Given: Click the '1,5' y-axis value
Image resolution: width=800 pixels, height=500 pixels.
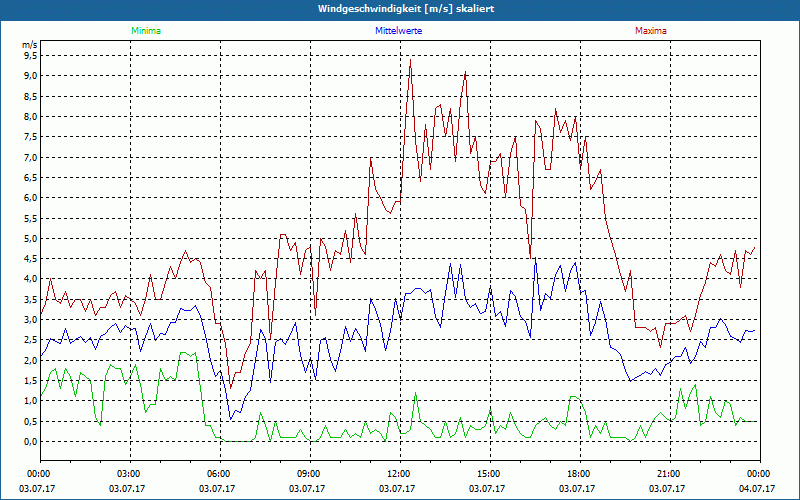Looking at the screenshot, I should click(31, 381).
